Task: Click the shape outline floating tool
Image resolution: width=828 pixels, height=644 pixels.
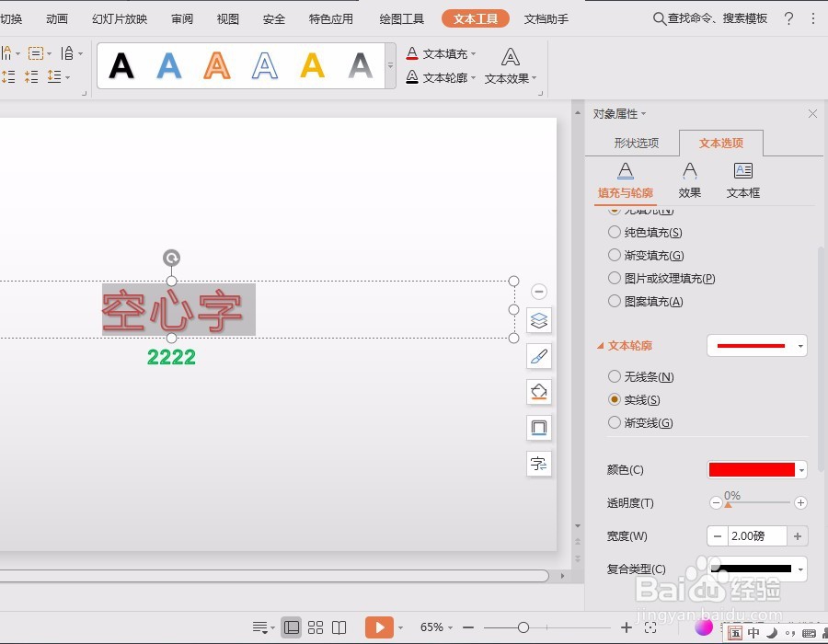Action: click(538, 428)
